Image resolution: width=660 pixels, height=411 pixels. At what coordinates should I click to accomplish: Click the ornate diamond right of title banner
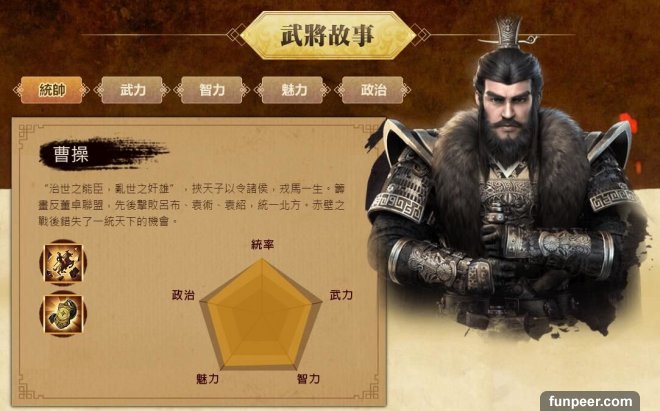click(x=420, y=35)
